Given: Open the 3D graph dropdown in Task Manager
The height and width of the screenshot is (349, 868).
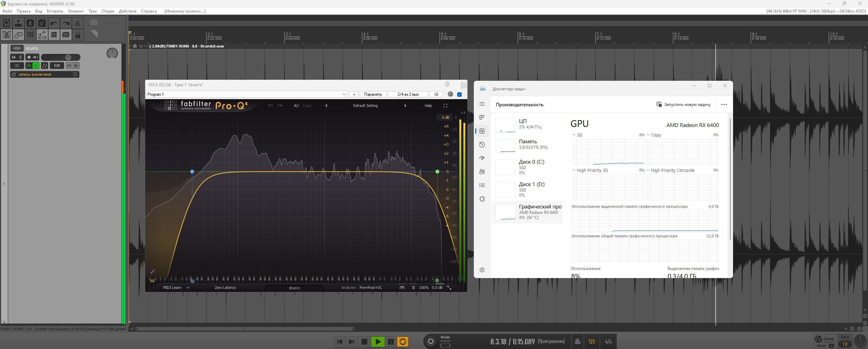Looking at the screenshot, I should pos(574,135).
